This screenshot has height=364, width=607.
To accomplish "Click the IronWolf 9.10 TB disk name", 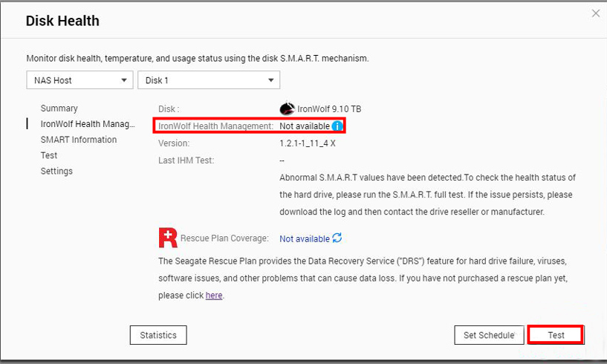I will [x=329, y=109].
